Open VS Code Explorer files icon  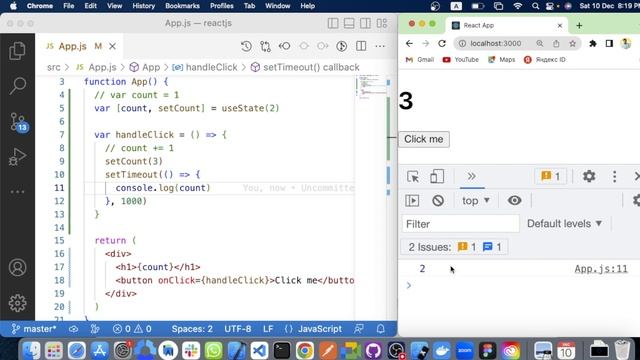click(17, 51)
